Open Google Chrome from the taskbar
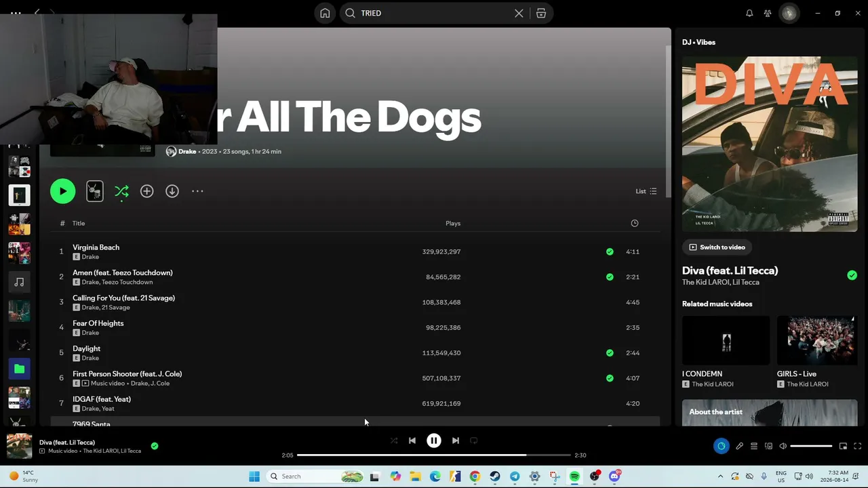Screen dimensions: 868x488 pyautogui.click(x=475, y=476)
